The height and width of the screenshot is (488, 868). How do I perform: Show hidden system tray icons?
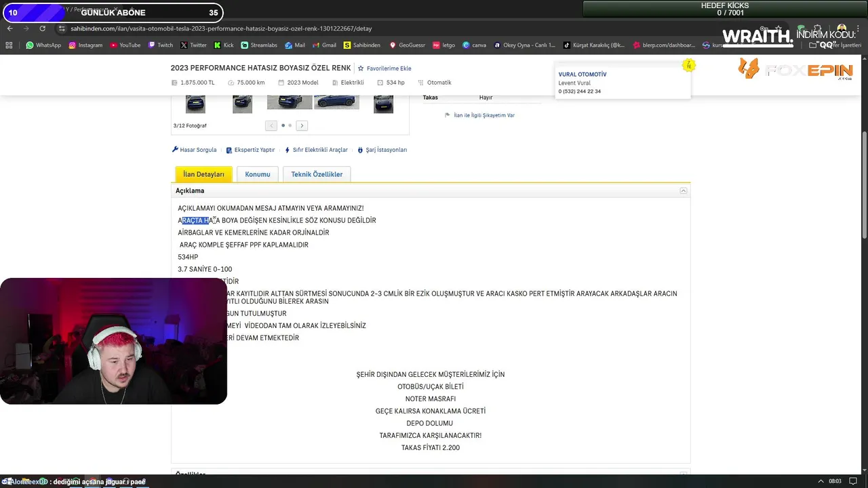(x=821, y=481)
